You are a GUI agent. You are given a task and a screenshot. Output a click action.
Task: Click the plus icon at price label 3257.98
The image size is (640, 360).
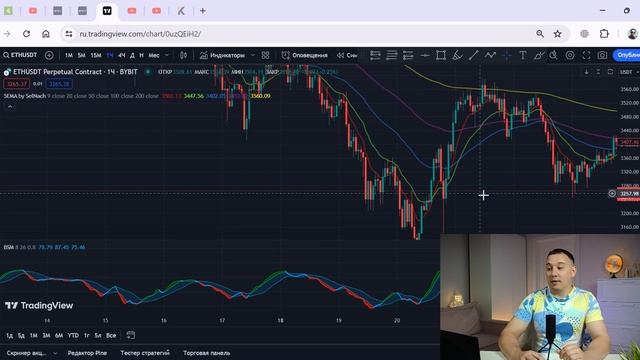pyautogui.click(x=612, y=193)
